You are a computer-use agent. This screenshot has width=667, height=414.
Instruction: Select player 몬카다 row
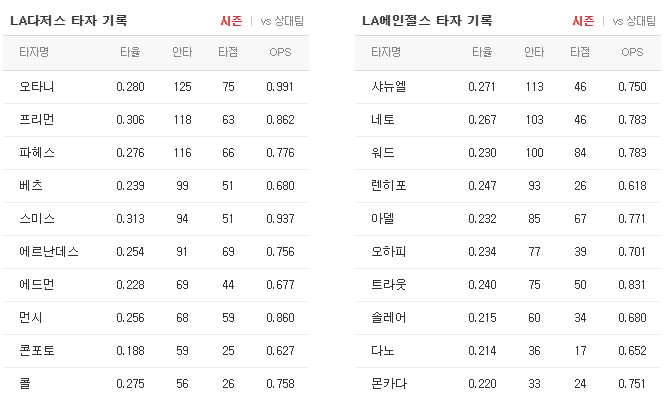(x=508, y=384)
